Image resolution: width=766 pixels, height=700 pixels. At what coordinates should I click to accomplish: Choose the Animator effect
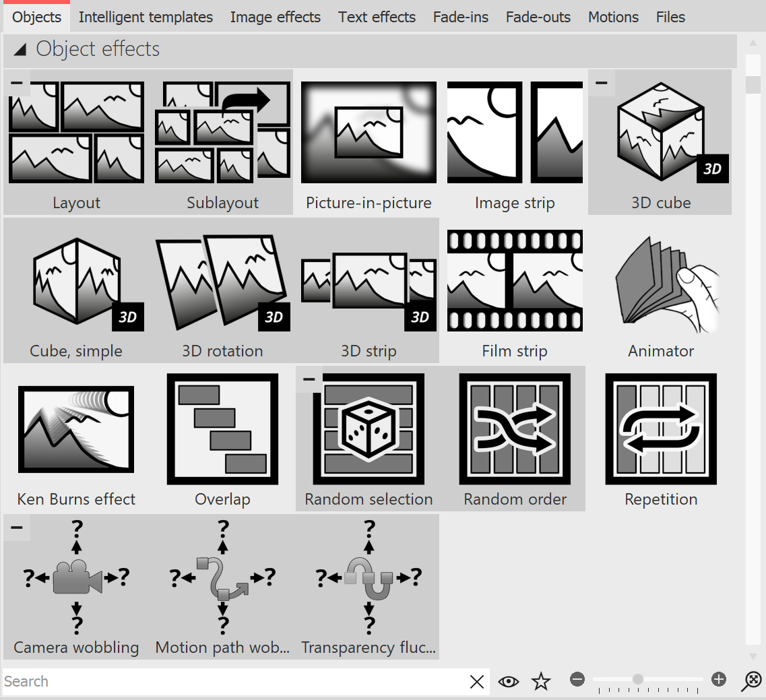tap(661, 280)
